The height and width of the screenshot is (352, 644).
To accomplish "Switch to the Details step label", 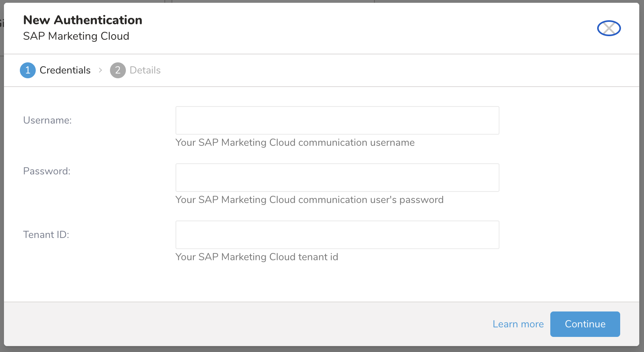I will coord(145,70).
